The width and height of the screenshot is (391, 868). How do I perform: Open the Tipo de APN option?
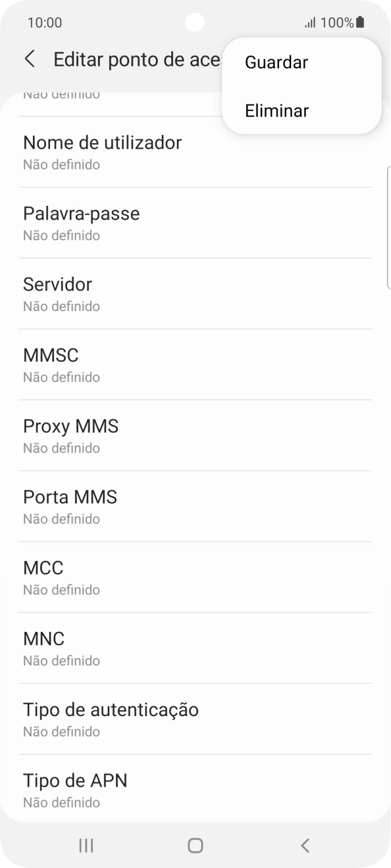[x=75, y=789]
